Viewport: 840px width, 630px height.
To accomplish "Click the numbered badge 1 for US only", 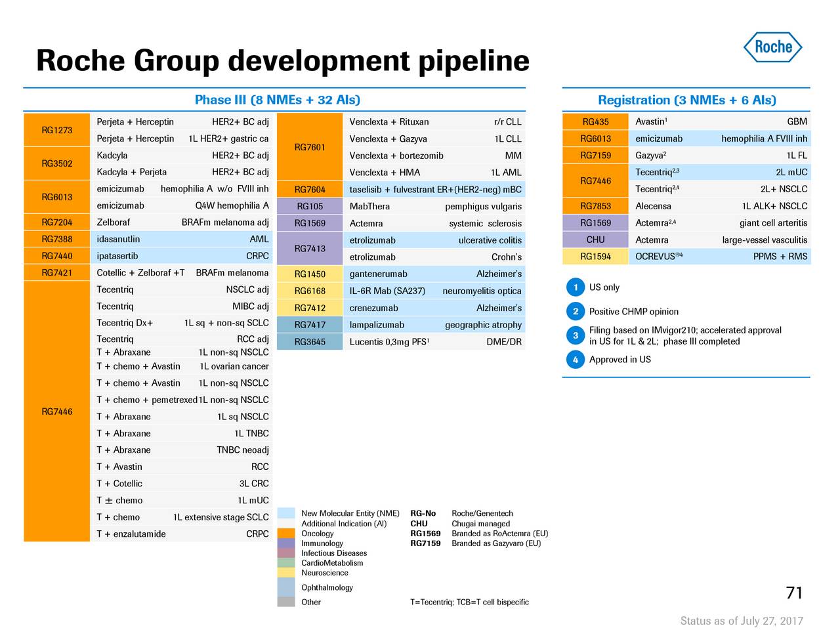I will tap(576, 287).
